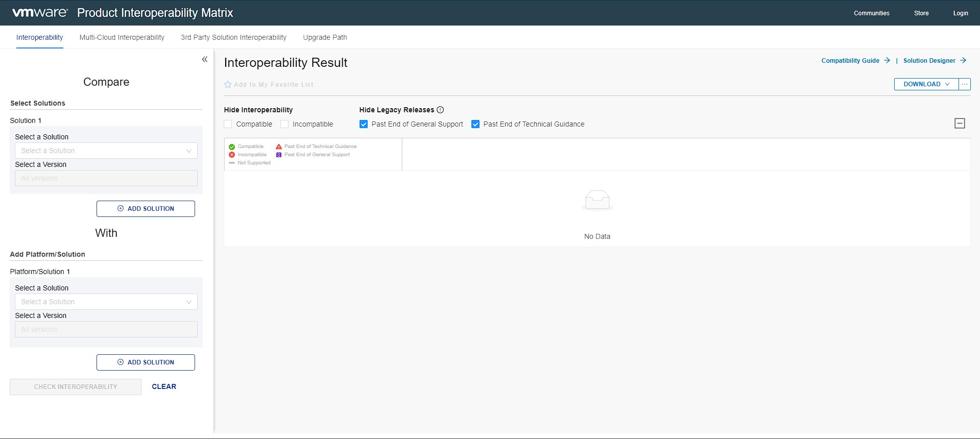Click the arrow next to Compatibility Guide
This screenshot has width=980, height=439.
pyautogui.click(x=887, y=60)
